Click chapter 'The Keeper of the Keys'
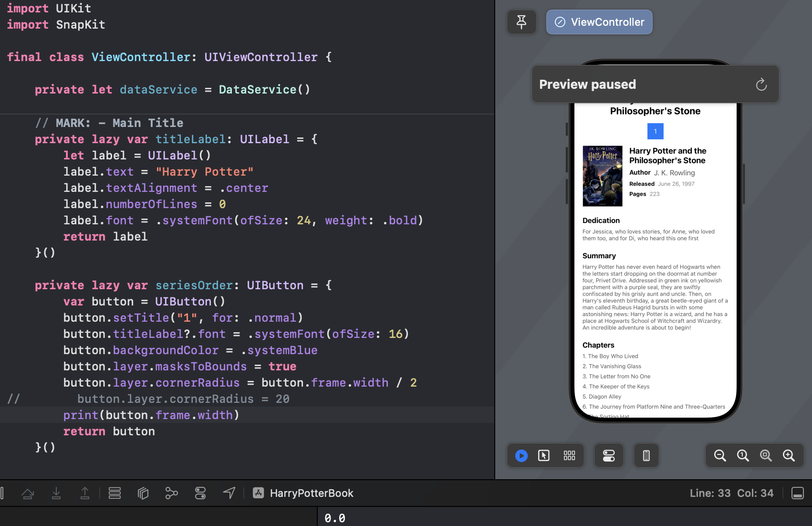This screenshot has height=526, width=812. [616, 387]
